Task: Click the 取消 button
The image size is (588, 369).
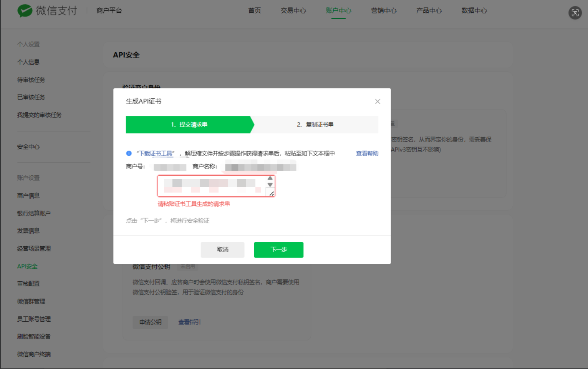Action: click(222, 249)
